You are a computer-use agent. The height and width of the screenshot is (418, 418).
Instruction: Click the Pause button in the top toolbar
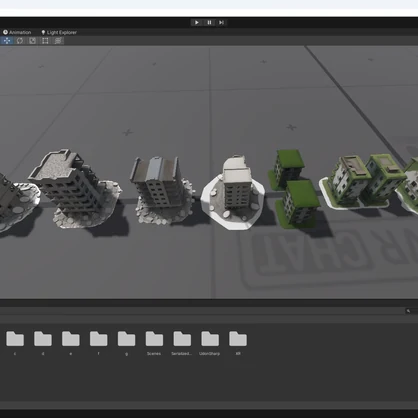point(209,22)
